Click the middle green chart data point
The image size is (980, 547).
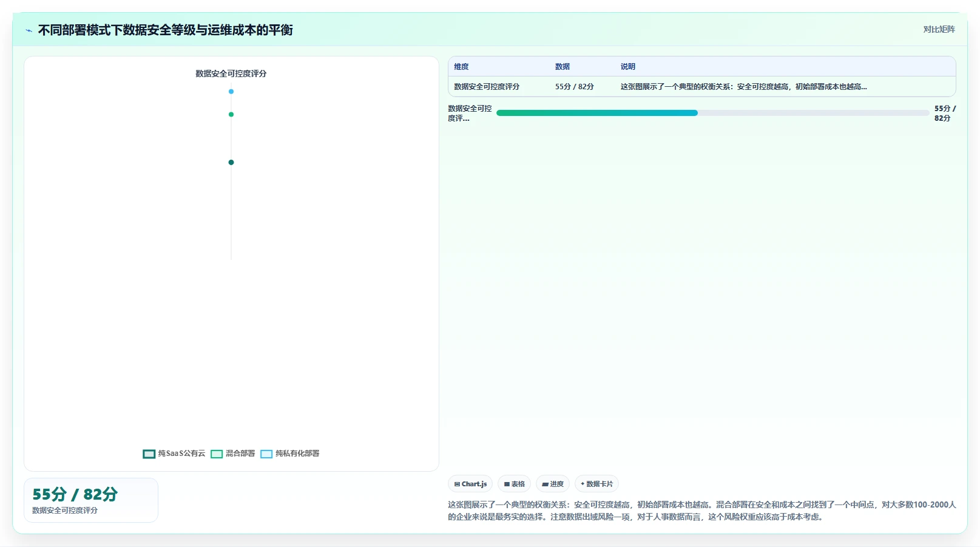tap(231, 114)
